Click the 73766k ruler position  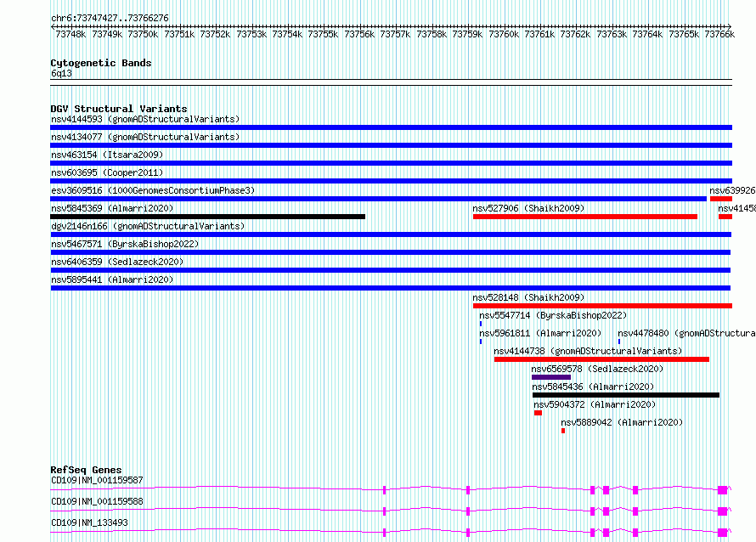pyautogui.click(x=719, y=34)
